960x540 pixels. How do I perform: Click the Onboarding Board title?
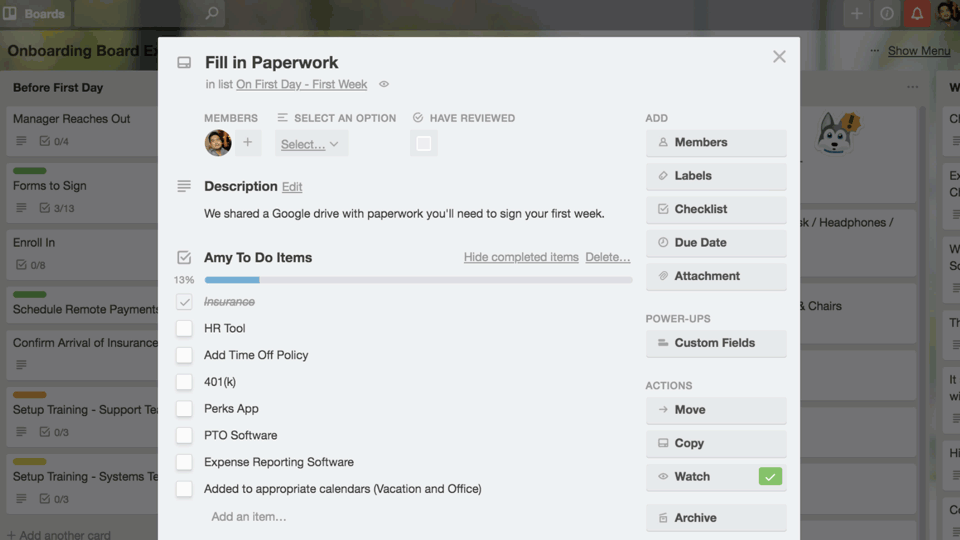pyautogui.click(x=82, y=51)
